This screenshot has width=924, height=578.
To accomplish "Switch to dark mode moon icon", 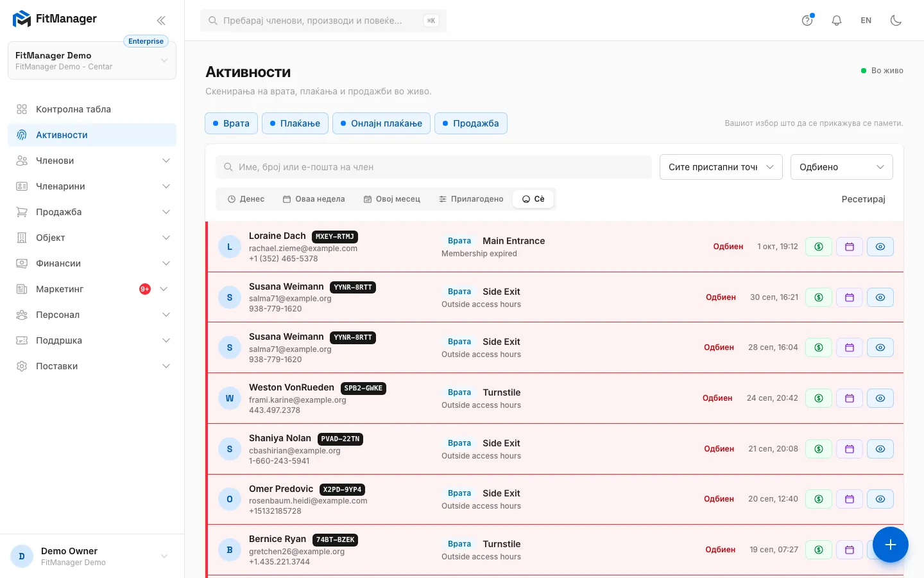I will tap(896, 21).
